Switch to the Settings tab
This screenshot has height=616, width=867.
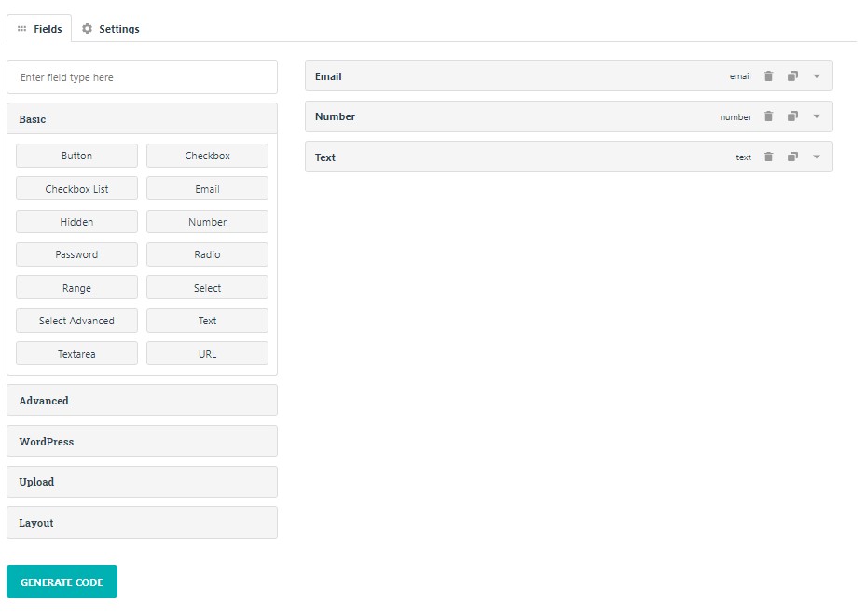coord(111,29)
